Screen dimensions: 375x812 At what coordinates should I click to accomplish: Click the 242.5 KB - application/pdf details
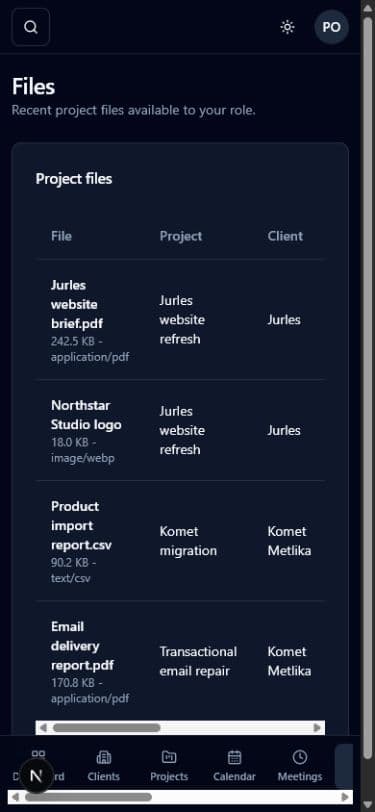[90, 350]
